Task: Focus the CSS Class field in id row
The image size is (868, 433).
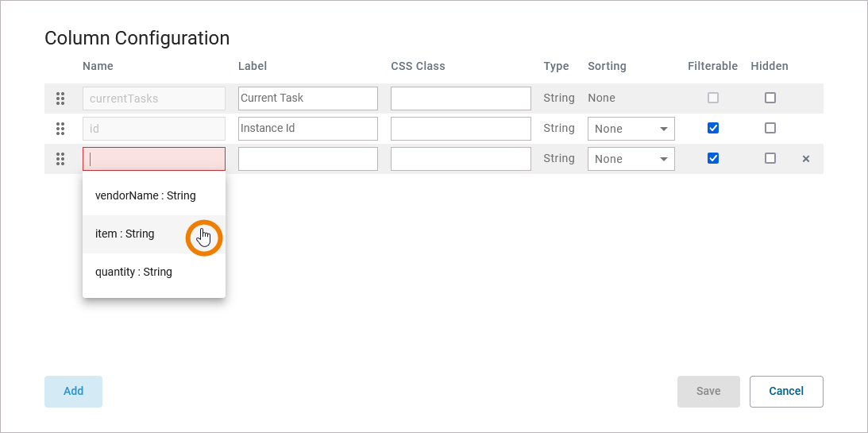Action: (x=461, y=129)
